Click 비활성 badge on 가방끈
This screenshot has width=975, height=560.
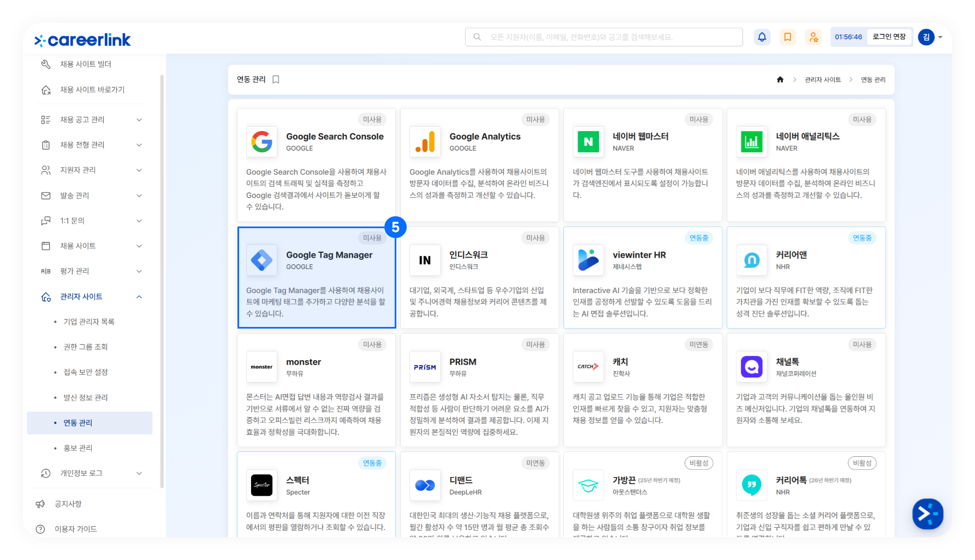(699, 463)
